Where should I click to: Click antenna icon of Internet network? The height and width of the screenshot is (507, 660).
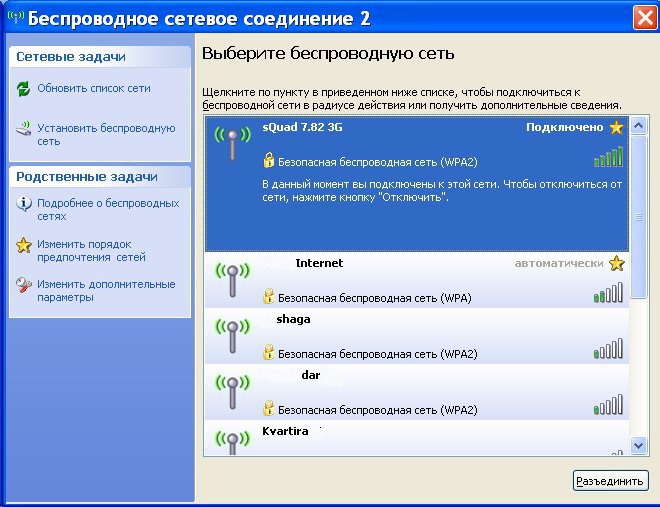pyautogui.click(x=232, y=280)
